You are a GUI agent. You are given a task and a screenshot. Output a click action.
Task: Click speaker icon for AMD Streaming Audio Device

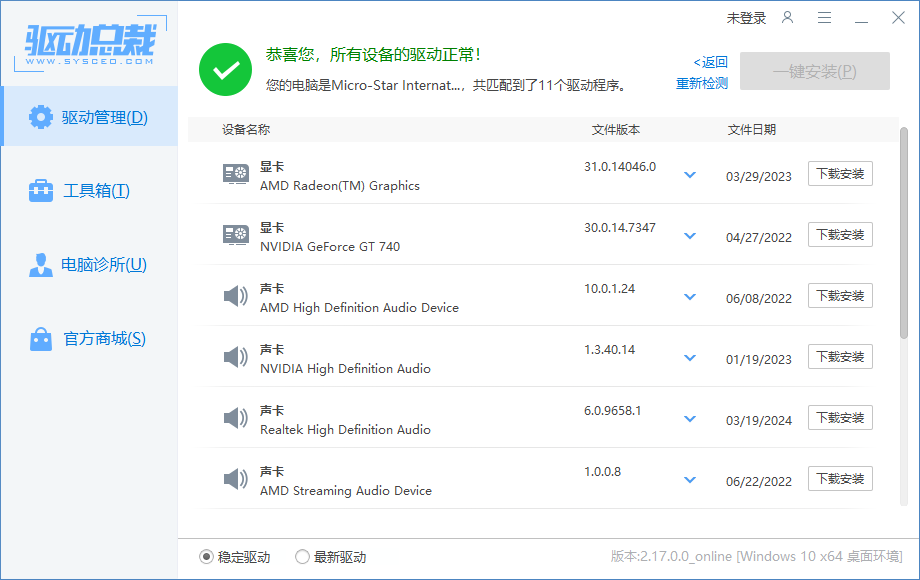(236, 479)
